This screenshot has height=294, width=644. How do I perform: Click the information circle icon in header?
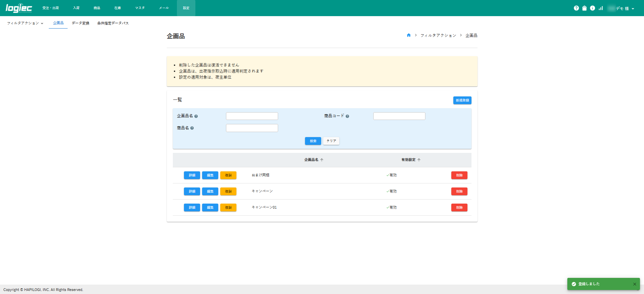[593, 8]
